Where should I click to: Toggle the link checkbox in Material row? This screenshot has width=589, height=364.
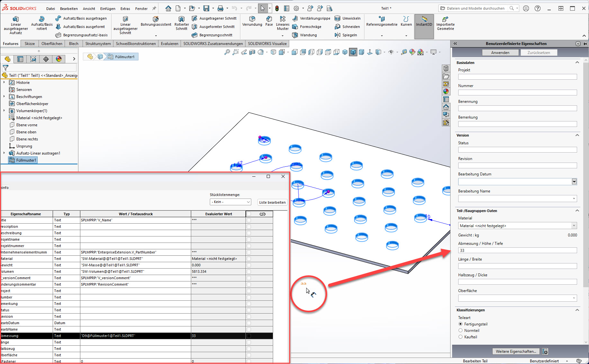tap(249, 259)
